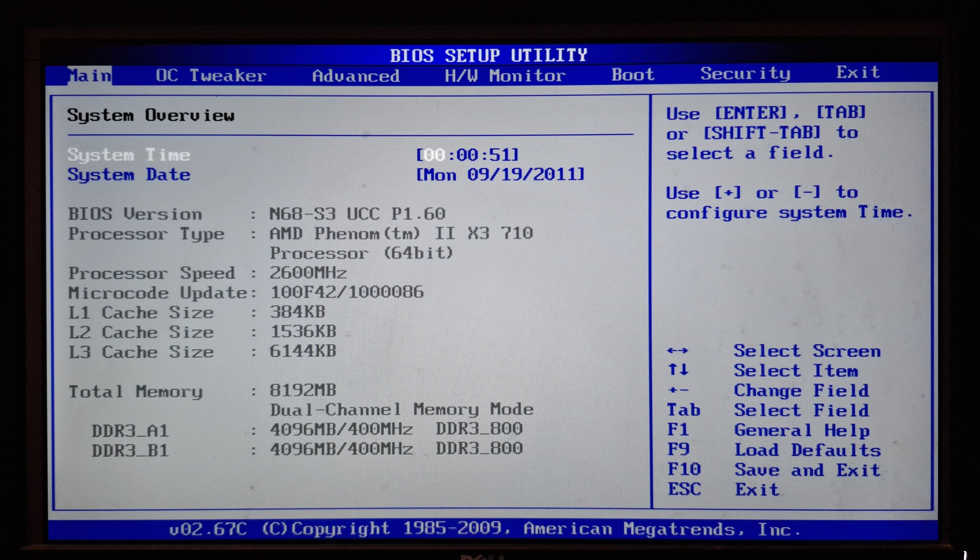Click BIOS version value N68-S3 UCC P1.60
This screenshot has width=980, height=560.
[358, 213]
